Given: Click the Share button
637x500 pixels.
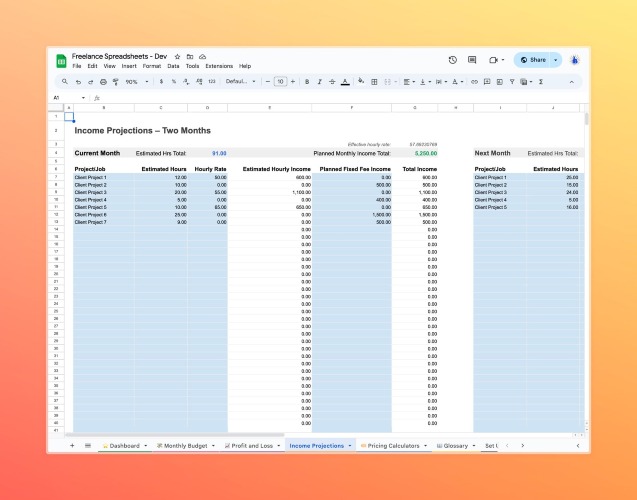Looking at the screenshot, I should [x=533, y=60].
